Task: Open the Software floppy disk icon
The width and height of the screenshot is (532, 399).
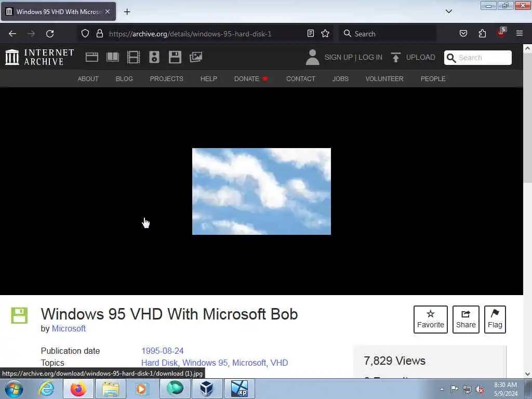Action: [x=175, y=57]
